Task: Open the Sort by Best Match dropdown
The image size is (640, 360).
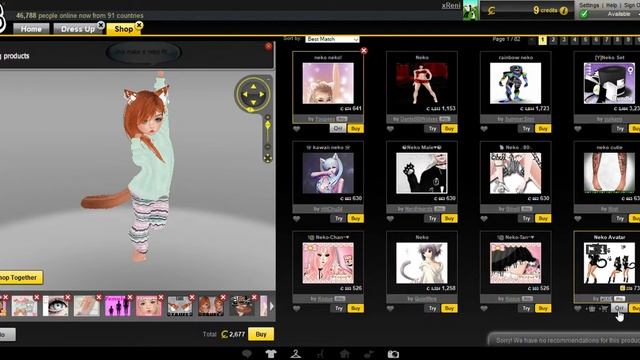Action: click(x=332, y=39)
